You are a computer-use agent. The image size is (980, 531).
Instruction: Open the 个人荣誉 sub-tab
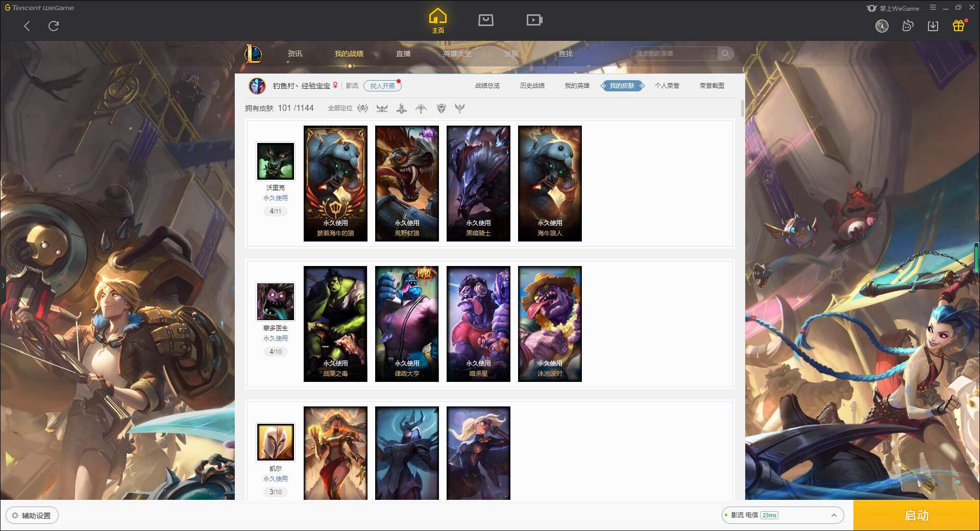[667, 86]
